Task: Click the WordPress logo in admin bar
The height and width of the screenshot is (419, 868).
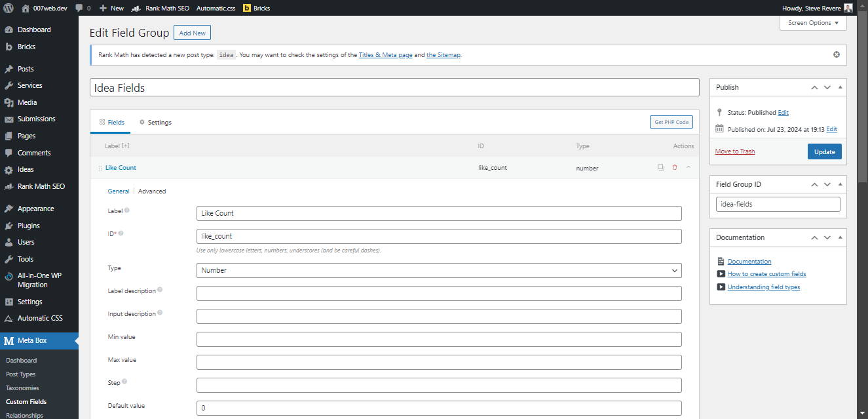Action: pos(9,8)
